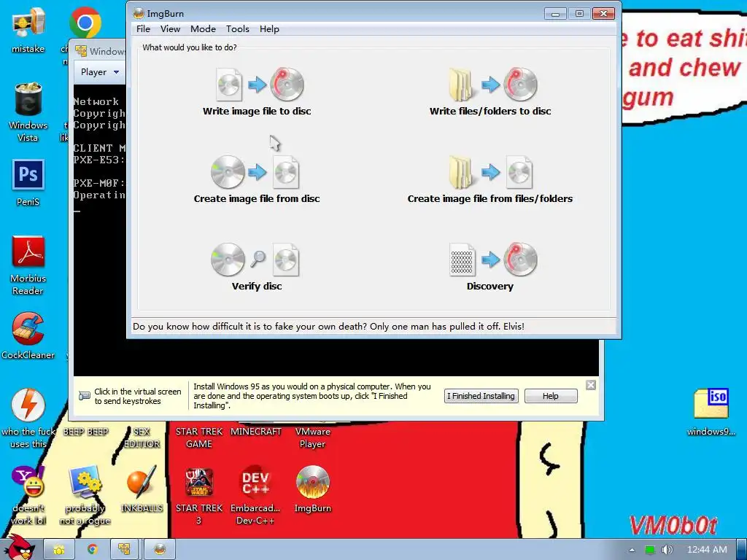This screenshot has width=747, height=560.
Task: Select the VMware Player desktop label
Action: 312,437
